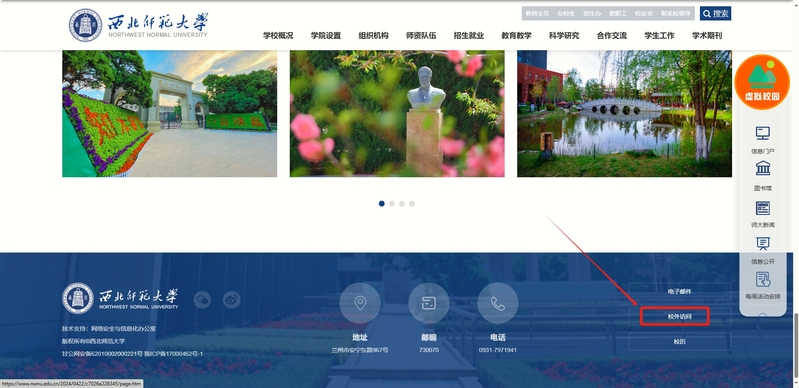Select the third carousel dot
Viewport: 799px width, 388px height.
(402, 203)
